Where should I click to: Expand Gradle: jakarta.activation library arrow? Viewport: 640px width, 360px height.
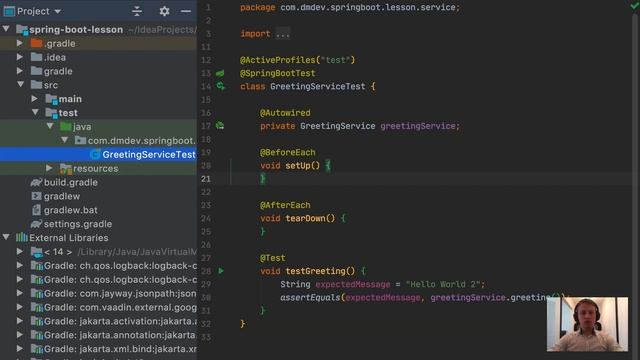coord(20,321)
